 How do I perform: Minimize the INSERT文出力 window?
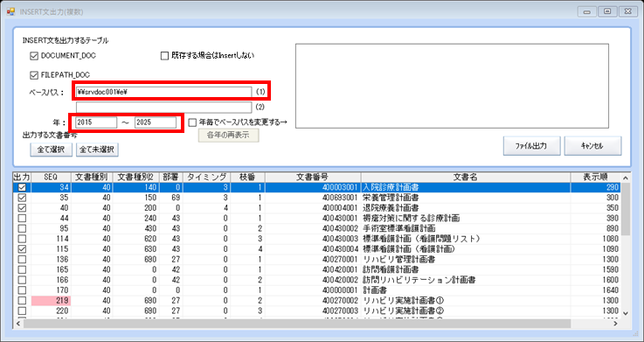coord(587,11)
